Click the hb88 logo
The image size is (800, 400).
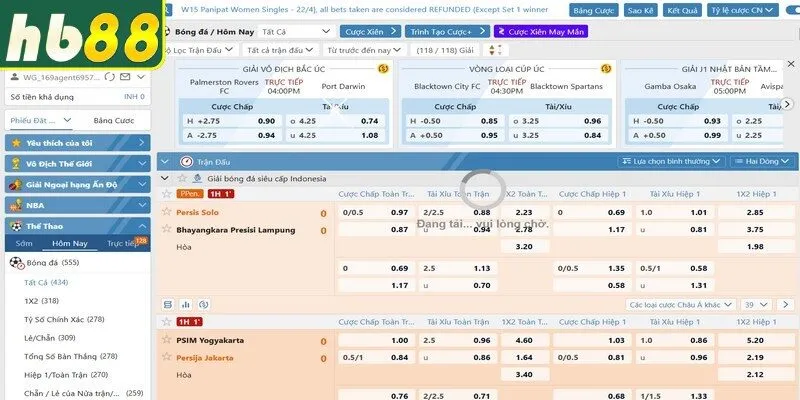(82, 34)
